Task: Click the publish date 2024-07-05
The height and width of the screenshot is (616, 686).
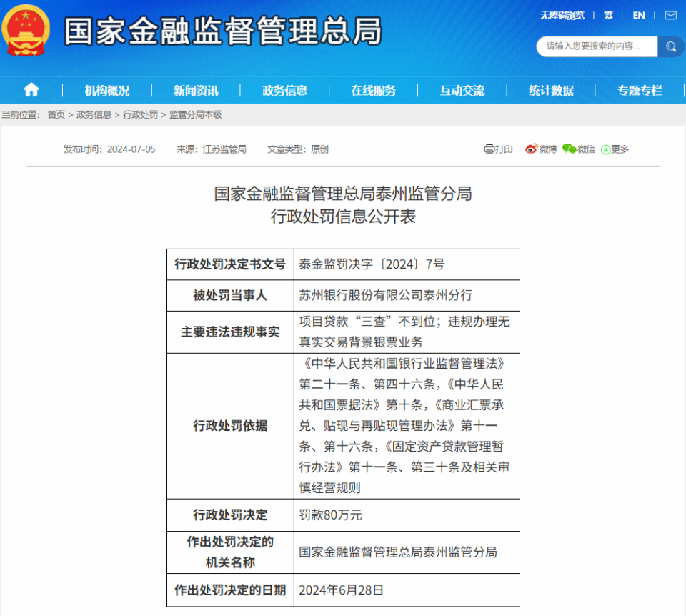Action: [x=131, y=149]
